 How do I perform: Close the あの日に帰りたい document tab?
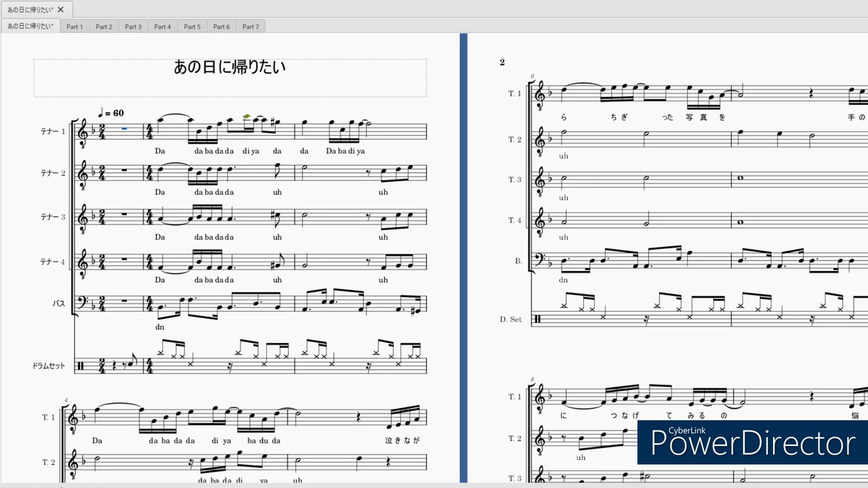pyautogui.click(x=60, y=9)
